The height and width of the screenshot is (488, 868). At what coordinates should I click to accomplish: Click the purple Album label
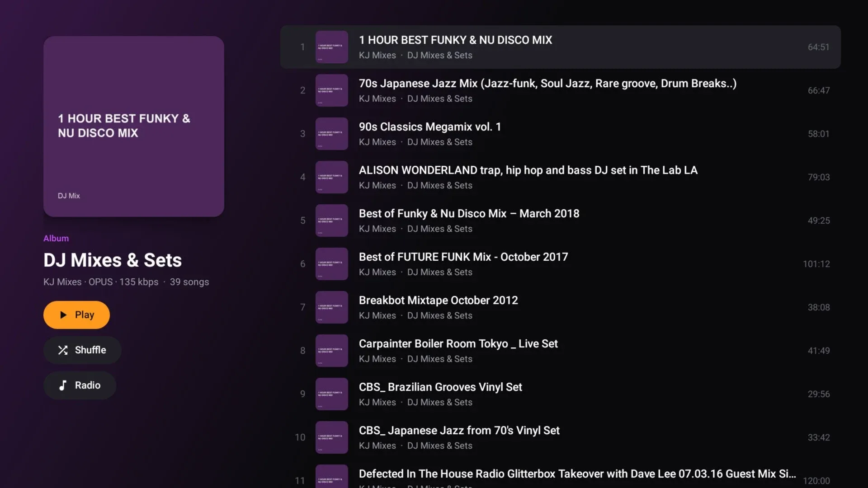56,238
